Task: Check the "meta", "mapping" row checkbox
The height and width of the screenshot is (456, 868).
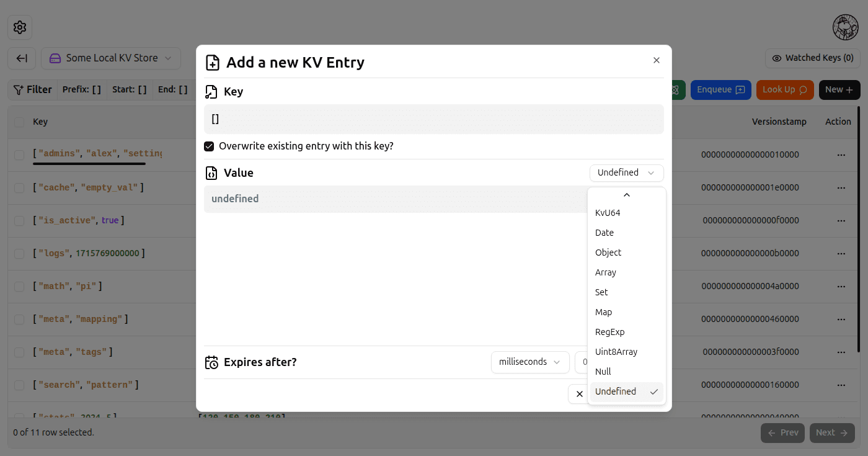Action: [19, 319]
